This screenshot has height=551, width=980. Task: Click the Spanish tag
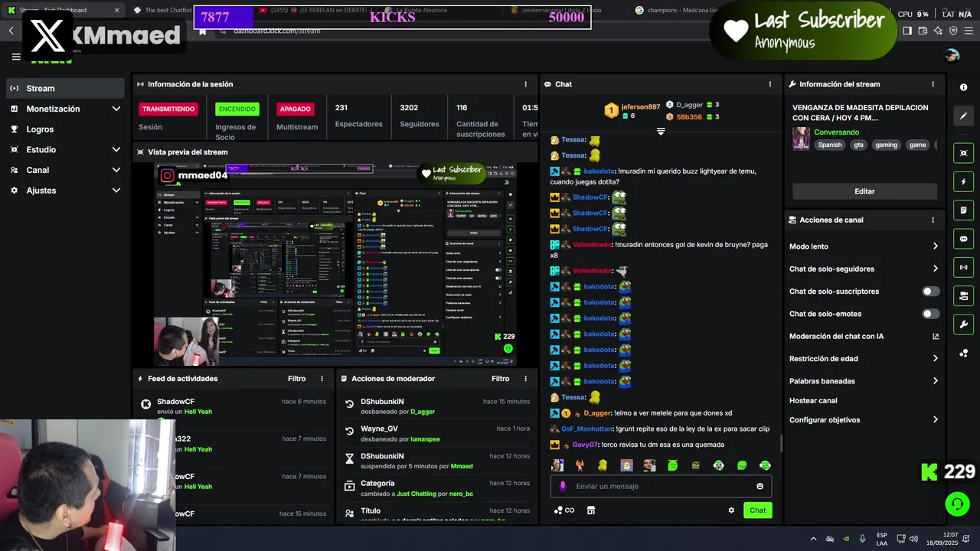point(829,145)
